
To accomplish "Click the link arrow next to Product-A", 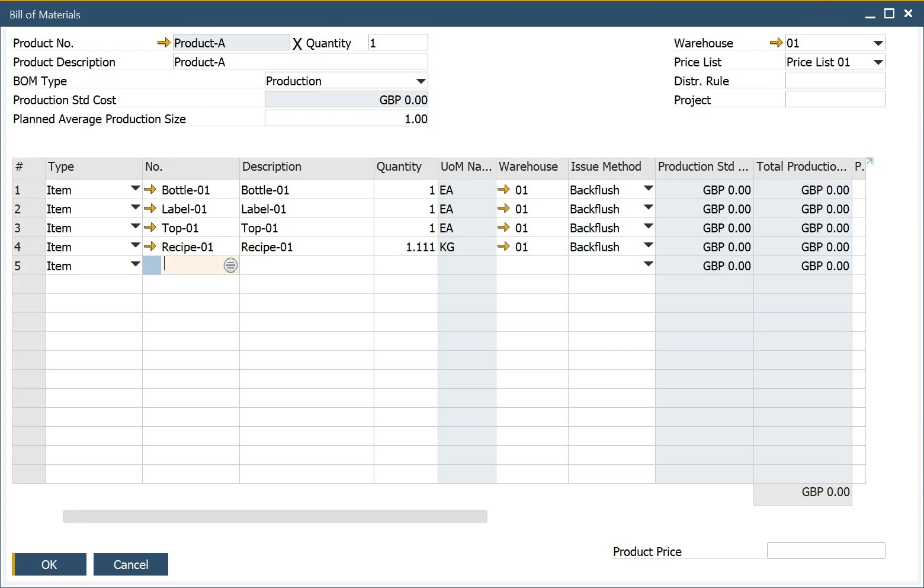I will coord(163,43).
